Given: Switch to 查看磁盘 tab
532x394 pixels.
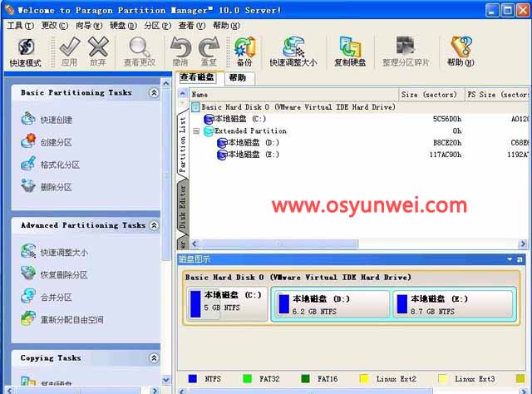Looking at the screenshot, I should tap(197, 77).
